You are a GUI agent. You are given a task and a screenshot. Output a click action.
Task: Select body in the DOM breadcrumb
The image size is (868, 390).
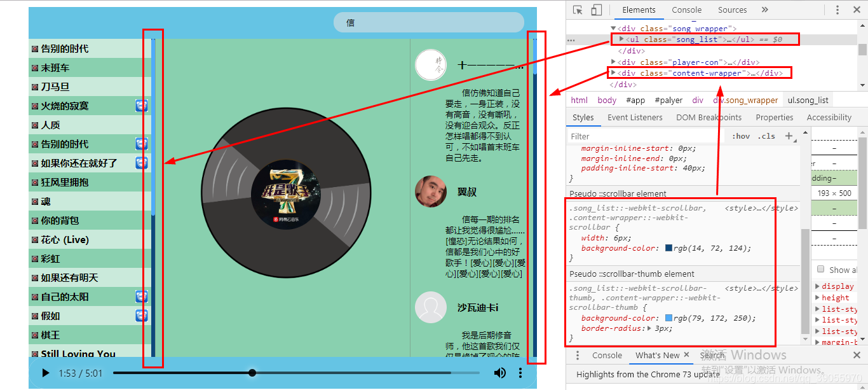tap(607, 100)
